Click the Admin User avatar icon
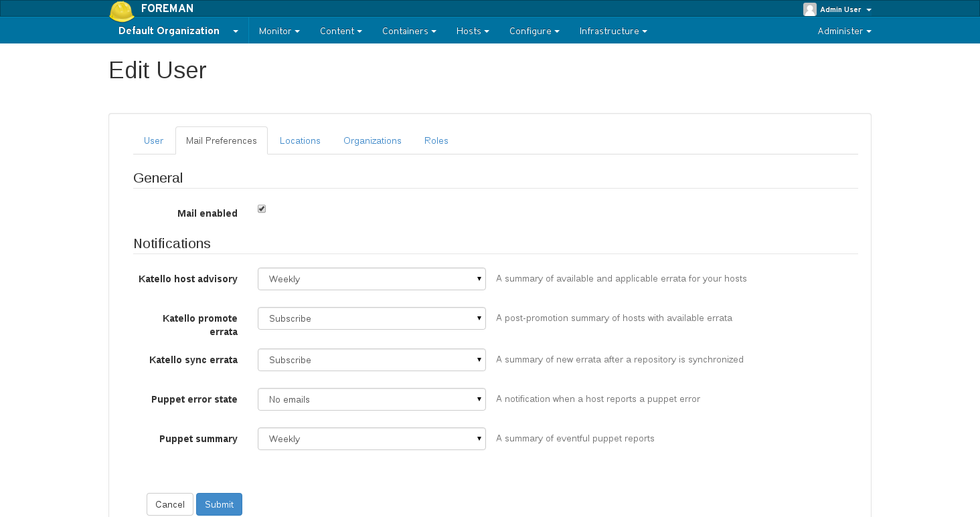The height and width of the screenshot is (517, 980). [x=810, y=9]
